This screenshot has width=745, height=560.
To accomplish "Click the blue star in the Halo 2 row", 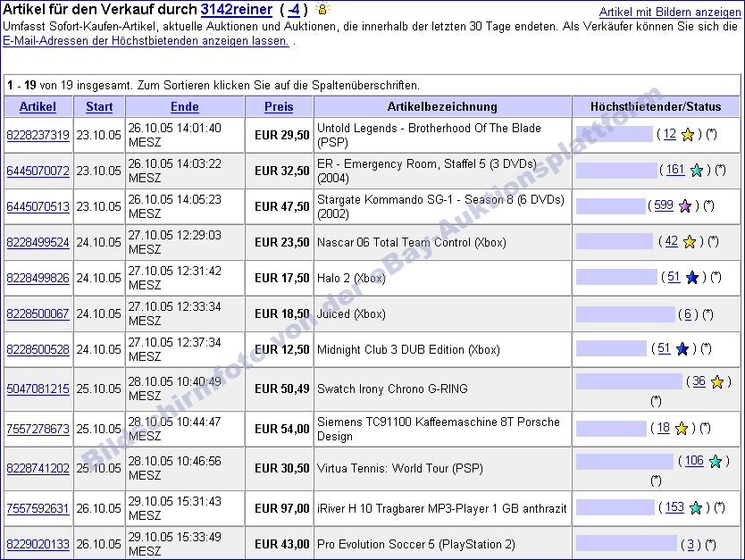I will (x=692, y=278).
